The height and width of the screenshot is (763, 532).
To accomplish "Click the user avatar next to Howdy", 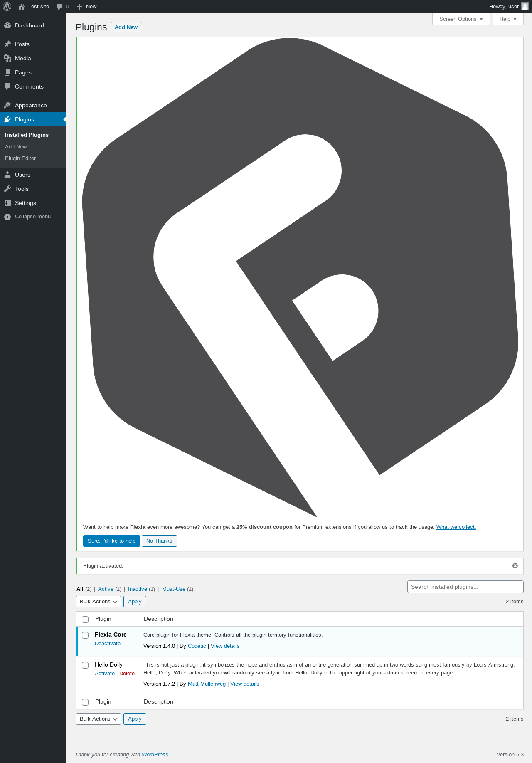I will [525, 6].
